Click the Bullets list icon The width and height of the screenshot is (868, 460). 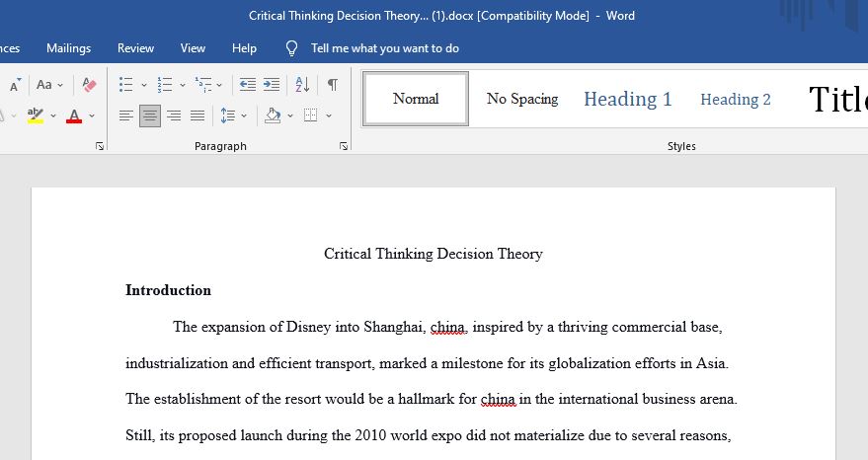(x=126, y=85)
